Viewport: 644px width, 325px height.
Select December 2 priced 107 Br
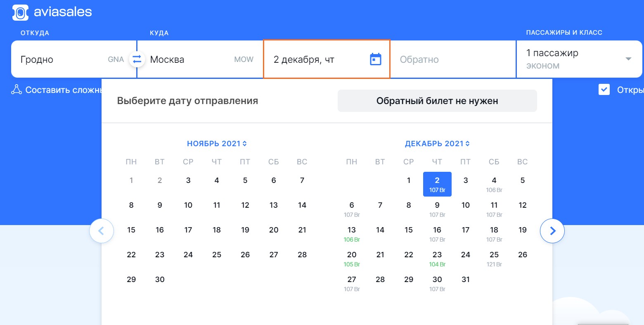tap(437, 184)
